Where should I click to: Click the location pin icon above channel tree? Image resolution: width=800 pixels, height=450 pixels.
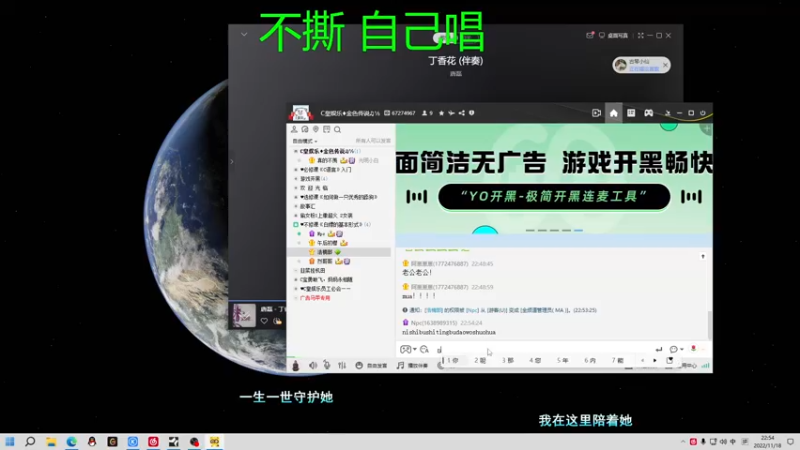(x=316, y=130)
